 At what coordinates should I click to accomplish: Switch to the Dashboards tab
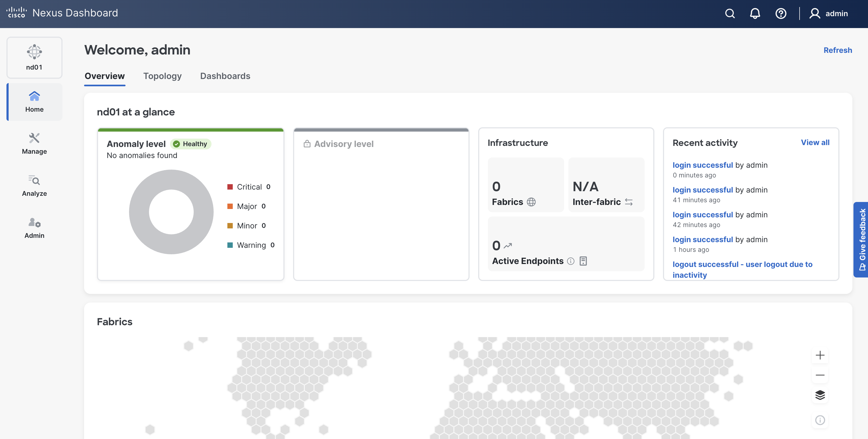tap(225, 76)
